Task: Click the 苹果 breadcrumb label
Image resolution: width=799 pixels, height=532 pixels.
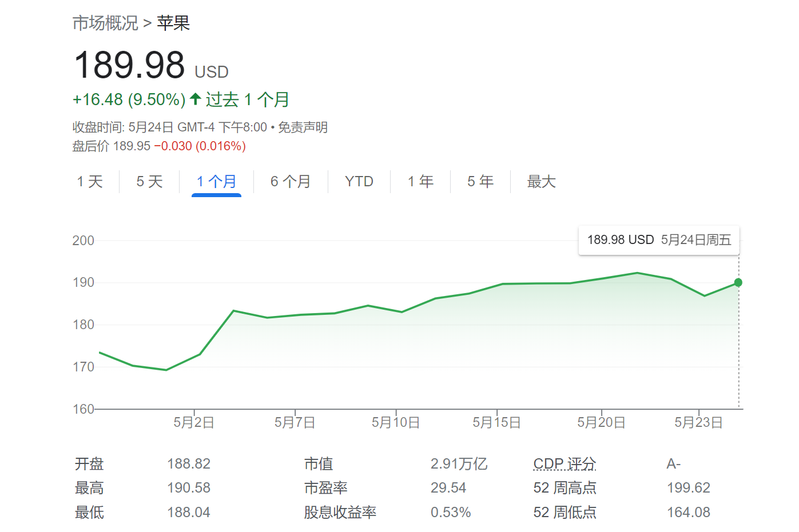Action: (173, 23)
